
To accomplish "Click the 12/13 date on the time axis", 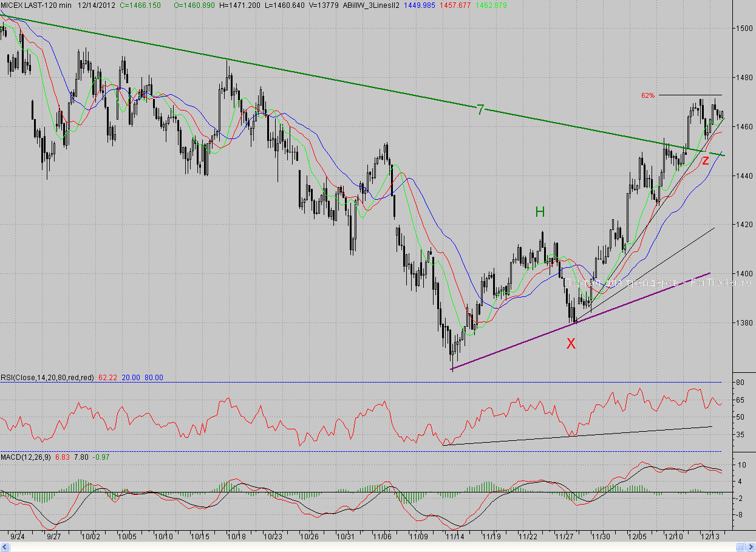I will point(710,536).
